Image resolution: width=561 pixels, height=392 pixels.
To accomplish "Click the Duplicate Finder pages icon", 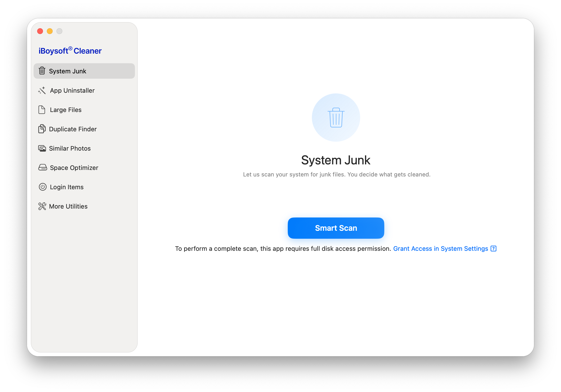I will (42, 129).
